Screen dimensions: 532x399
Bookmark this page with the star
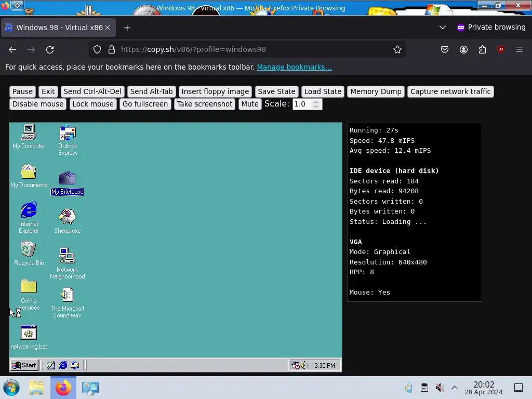(x=397, y=49)
